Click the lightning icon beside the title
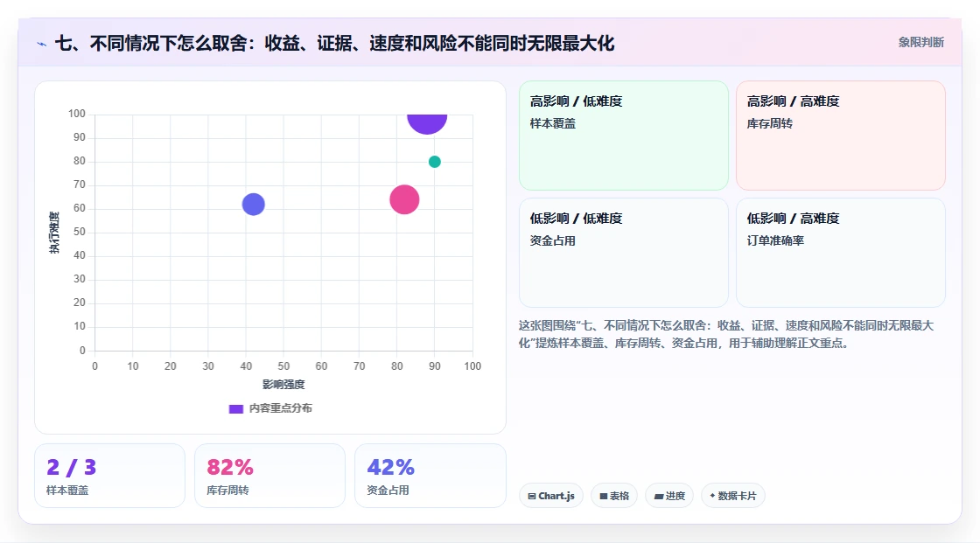The width and height of the screenshot is (980, 543). [42, 44]
